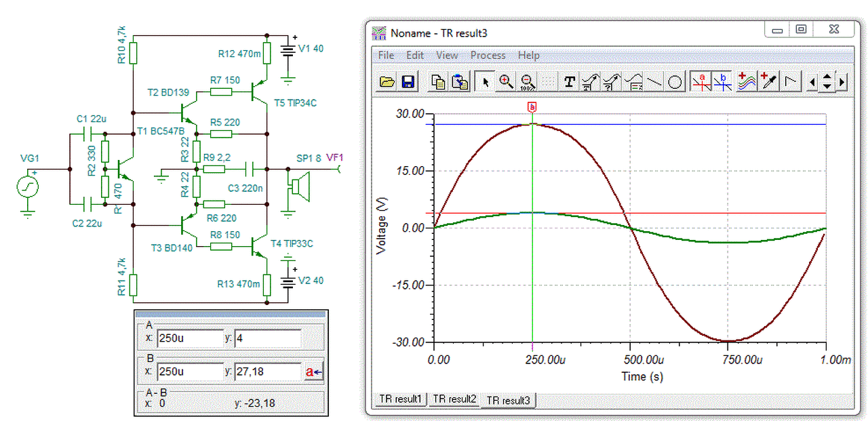Select the circle drawing tool
Screen dimensions: 868x421
coord(675,82)
